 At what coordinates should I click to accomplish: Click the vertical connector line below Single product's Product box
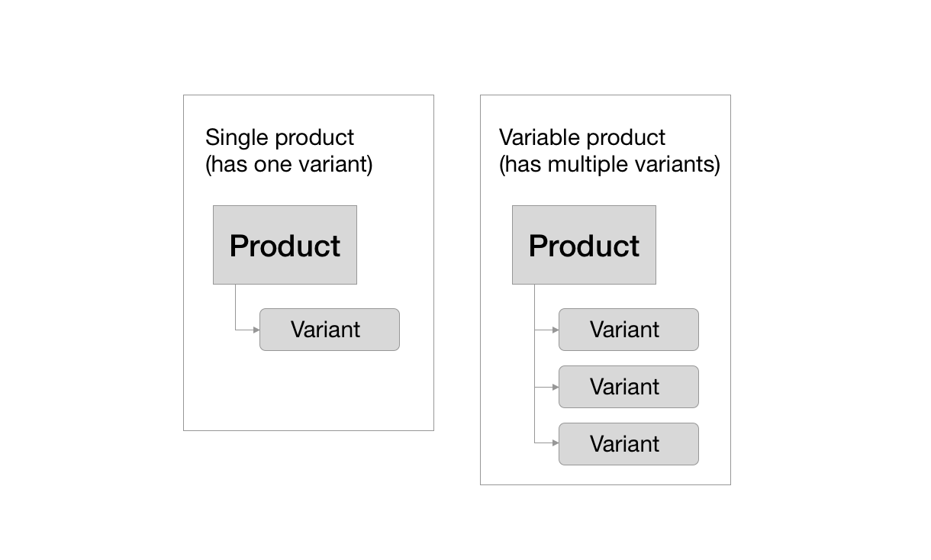[236, 307]
